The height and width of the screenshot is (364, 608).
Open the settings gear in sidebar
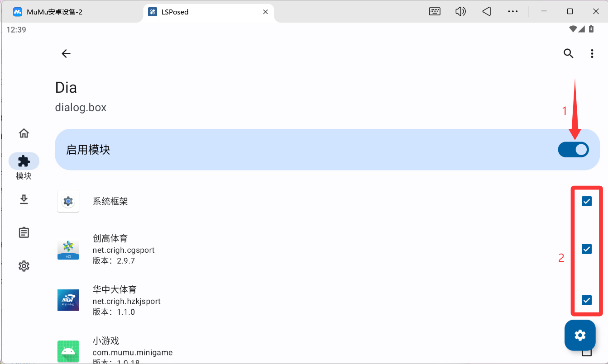tap(24, 266)
